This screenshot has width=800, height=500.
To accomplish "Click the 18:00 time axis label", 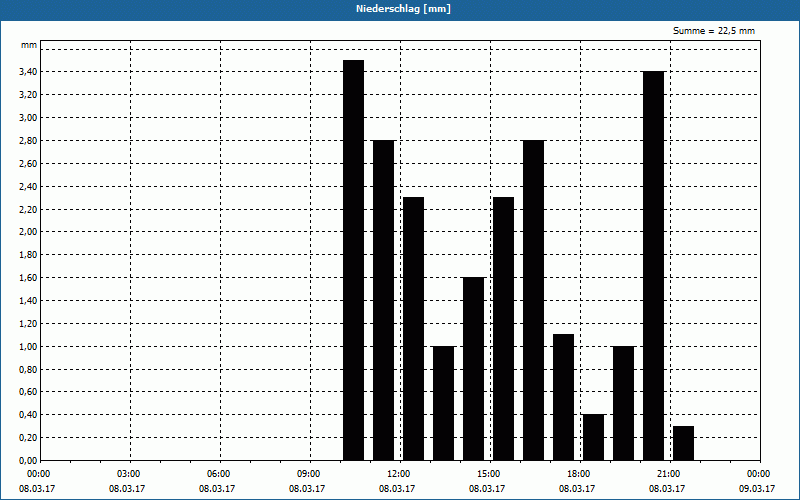I will coord(579,474).
